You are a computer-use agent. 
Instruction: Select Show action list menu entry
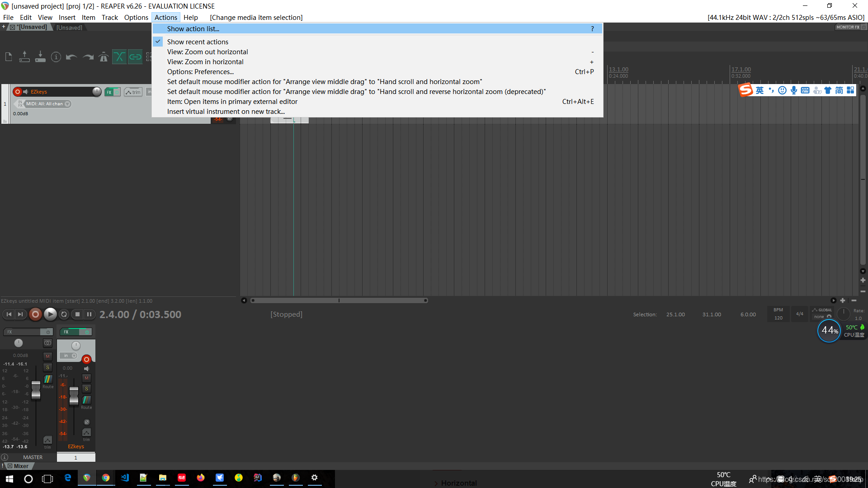[193, 28]
